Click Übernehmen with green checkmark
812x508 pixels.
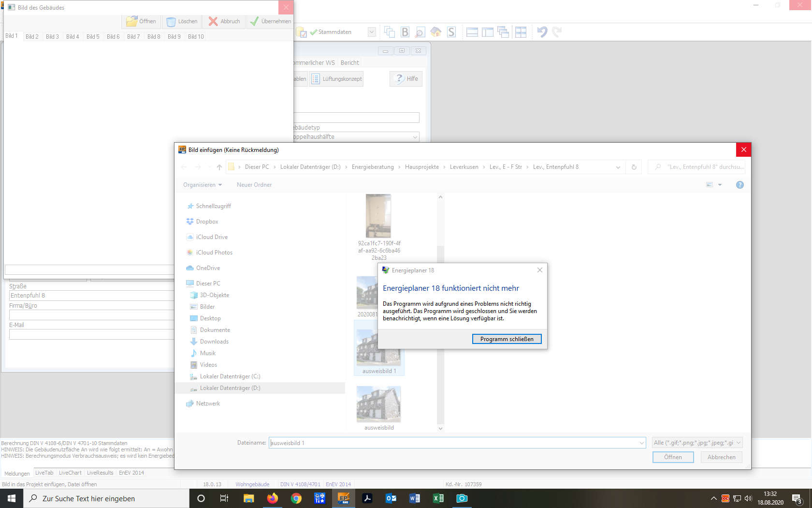pyautogui.click(x=270, y=21)
